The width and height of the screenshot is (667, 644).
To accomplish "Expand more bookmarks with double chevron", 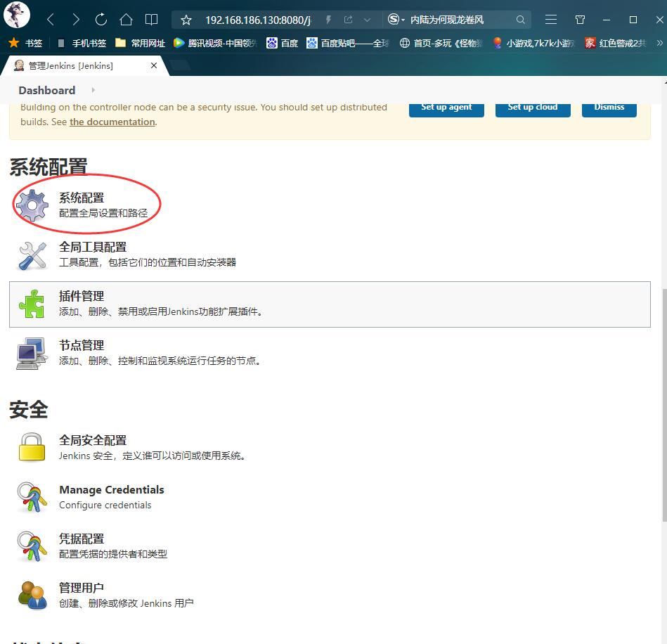I will (659, 43).
